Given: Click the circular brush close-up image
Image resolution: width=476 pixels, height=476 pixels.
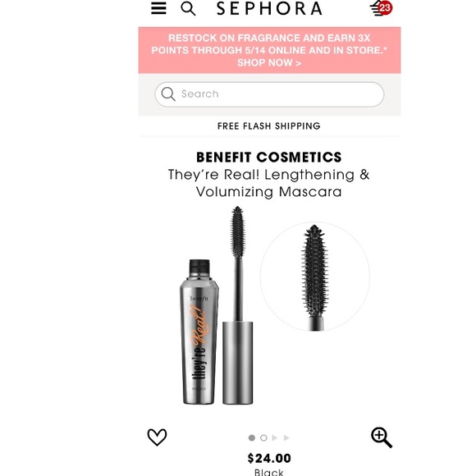Looking at the screenshot, I should click(x=315, y=277).
